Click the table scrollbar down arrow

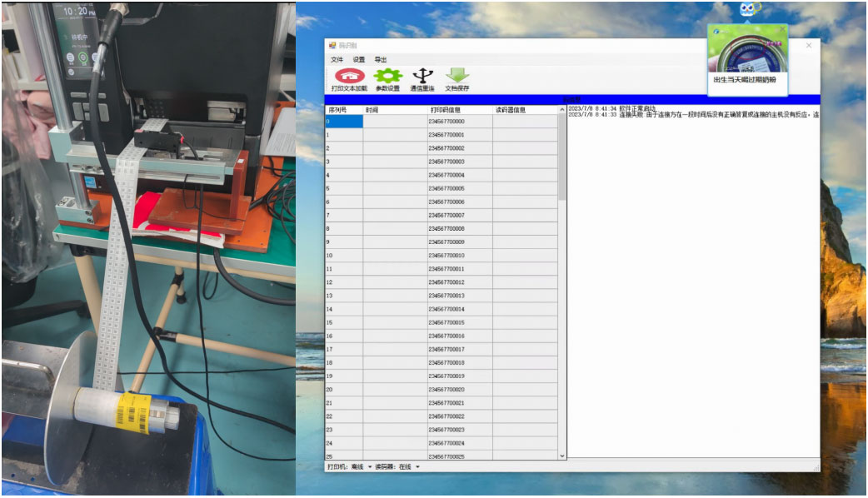click(561, 456)
